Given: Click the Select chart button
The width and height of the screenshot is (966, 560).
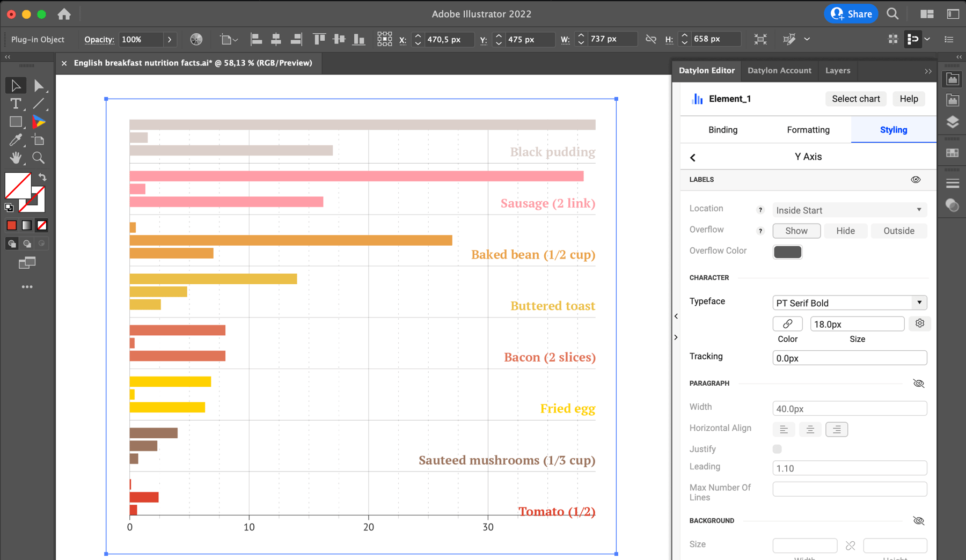Looking at the screenshot, I should click(x=855, y=99).
